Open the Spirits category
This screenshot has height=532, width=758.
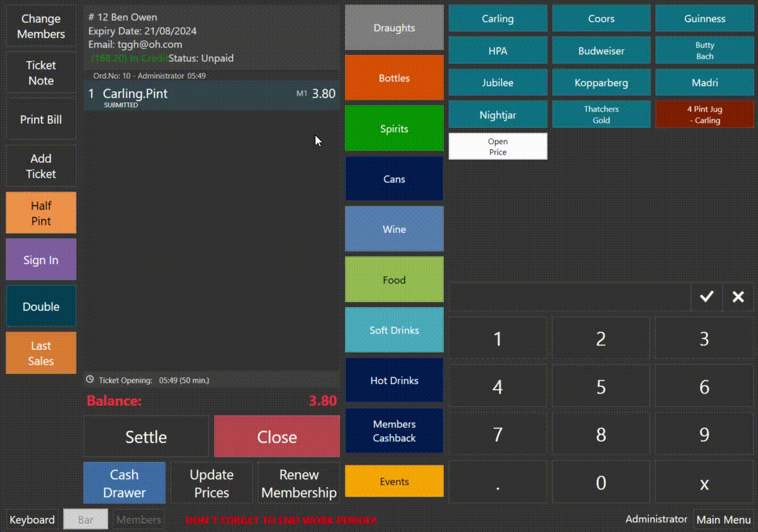[x=394, y=129]
